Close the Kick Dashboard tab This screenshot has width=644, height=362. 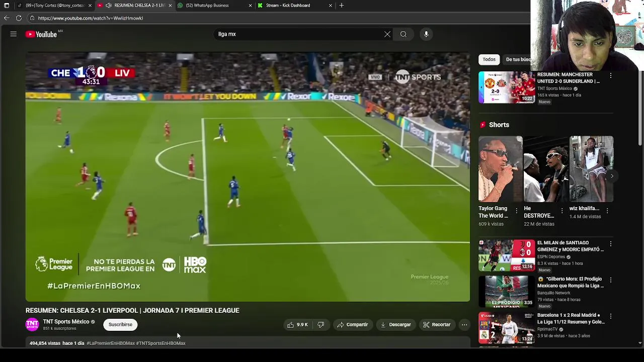click(331, 5)
